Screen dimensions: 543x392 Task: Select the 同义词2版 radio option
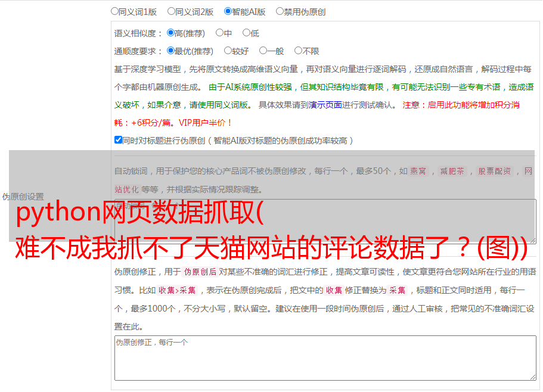pos(171,11)
